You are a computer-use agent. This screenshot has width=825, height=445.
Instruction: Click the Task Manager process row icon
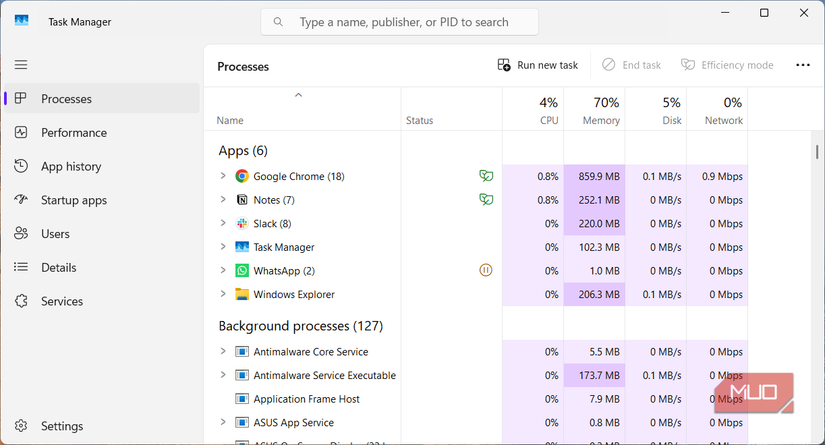tap(242, 247)
